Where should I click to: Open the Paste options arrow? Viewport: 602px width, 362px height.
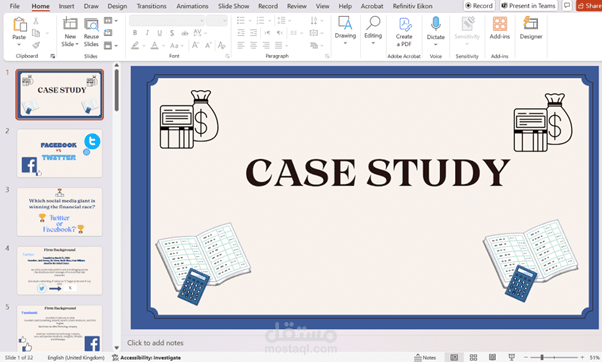[x=19, y=45]
